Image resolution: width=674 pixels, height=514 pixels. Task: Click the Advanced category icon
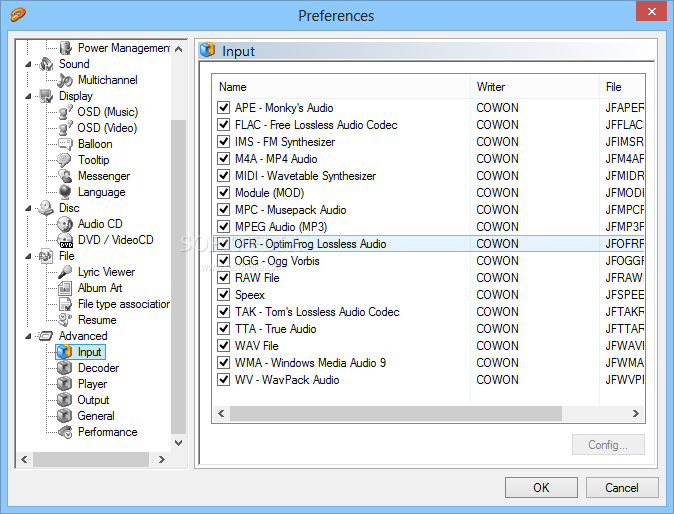click(x=46, y=336)
